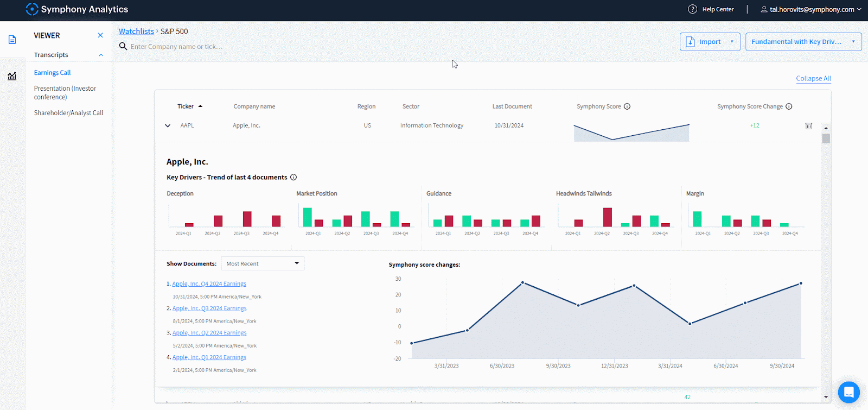
Task: Delete the AAPL row via trash icon
Action: pyautogui.click(x=808, y=125)
